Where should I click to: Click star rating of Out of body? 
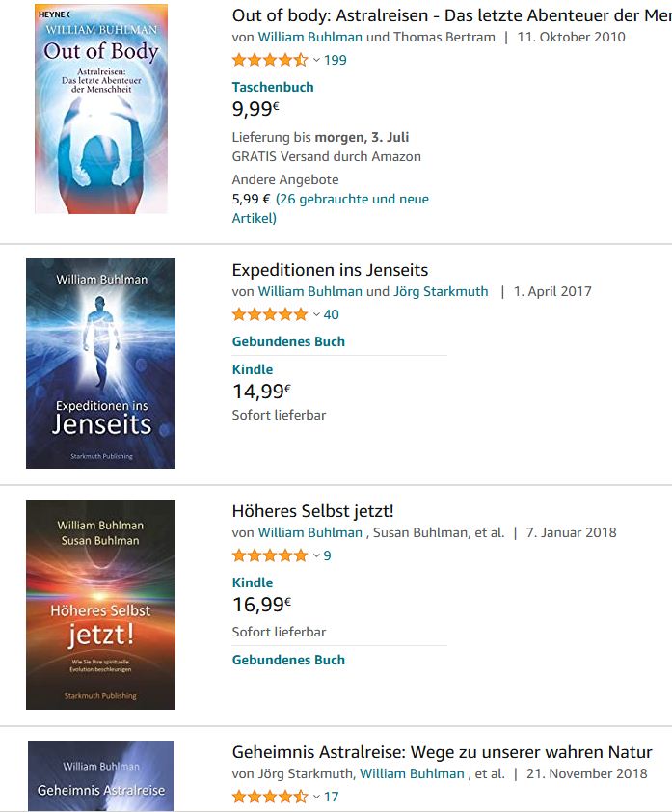click(270, 60)
